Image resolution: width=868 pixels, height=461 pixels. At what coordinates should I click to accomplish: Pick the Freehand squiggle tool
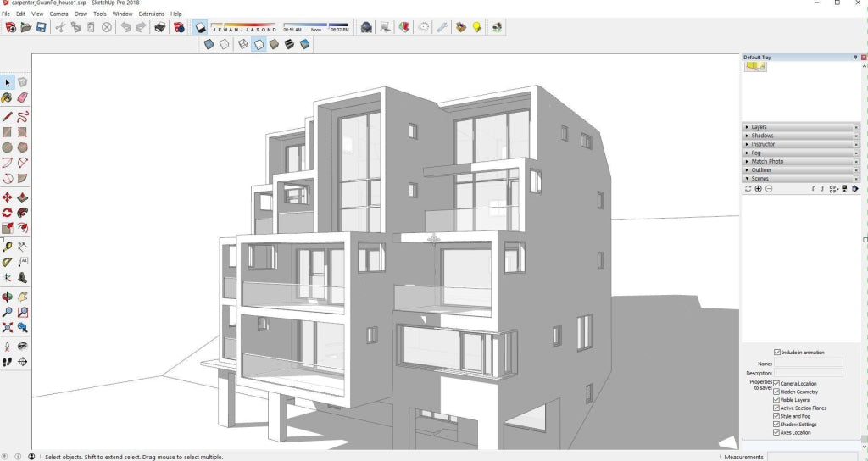[22, 117]
